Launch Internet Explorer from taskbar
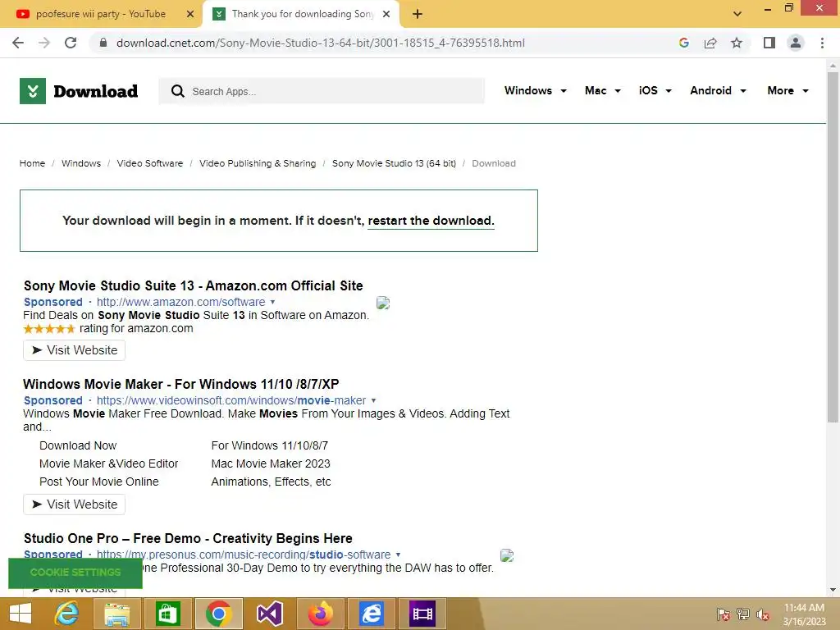840x630 pixels. point(66,614)
